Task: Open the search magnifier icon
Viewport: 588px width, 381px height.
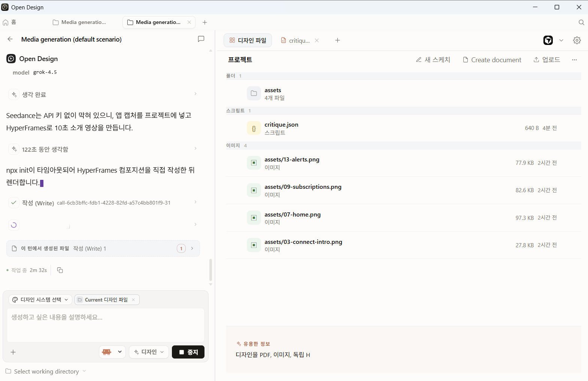Action: 581,22
